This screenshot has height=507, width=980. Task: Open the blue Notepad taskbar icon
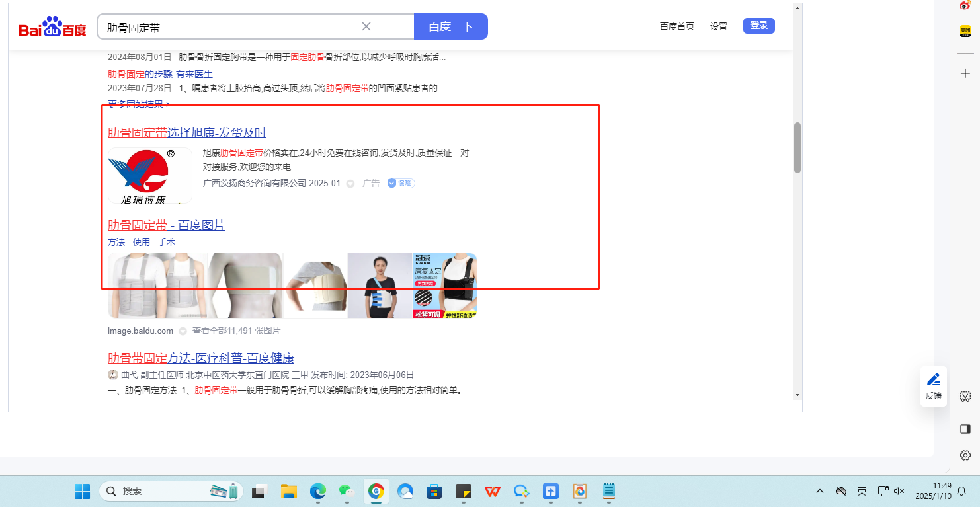(609, 491)
